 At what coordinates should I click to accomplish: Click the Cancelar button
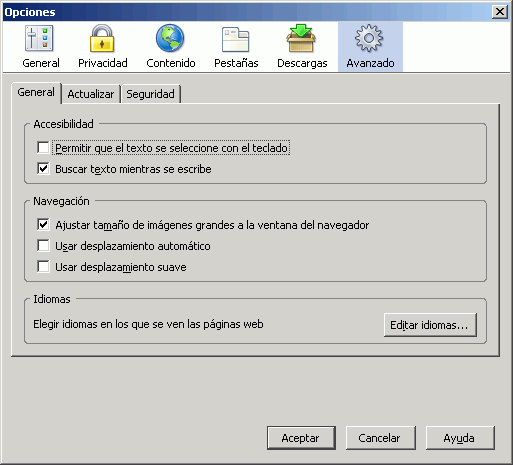[380, 438]
